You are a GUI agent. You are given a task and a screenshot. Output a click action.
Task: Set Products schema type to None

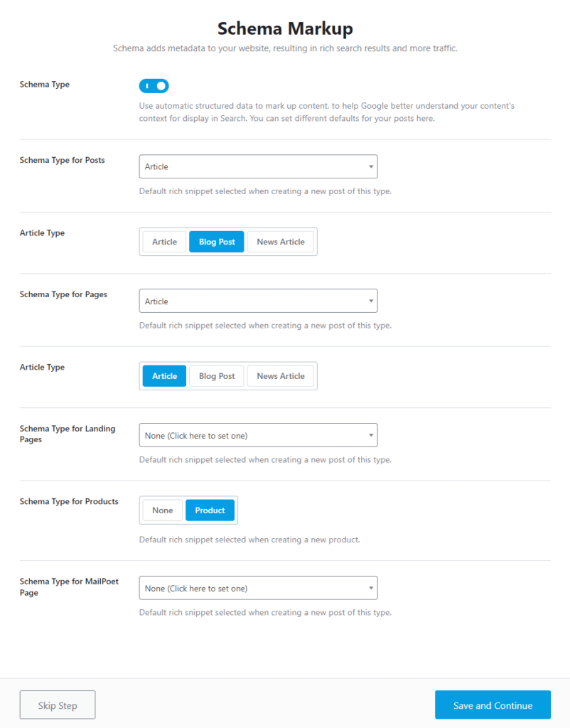point(163,510)
